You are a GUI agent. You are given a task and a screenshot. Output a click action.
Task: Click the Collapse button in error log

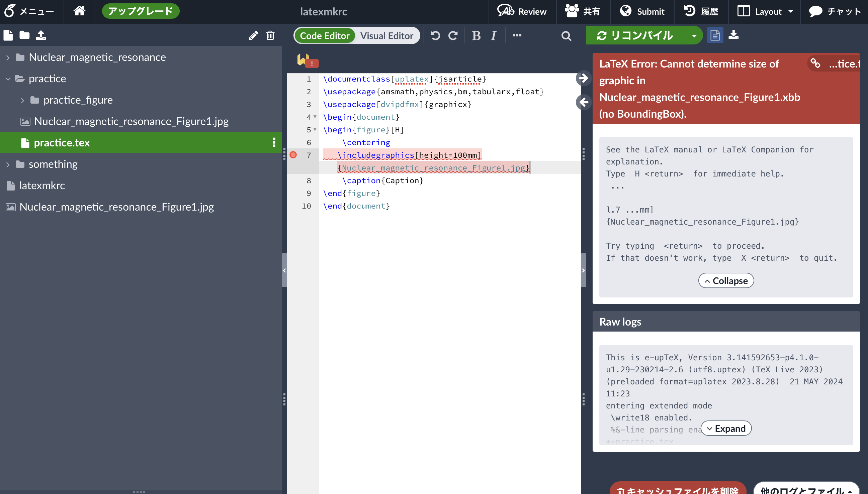pyautogui.click(x=726, y=280)
